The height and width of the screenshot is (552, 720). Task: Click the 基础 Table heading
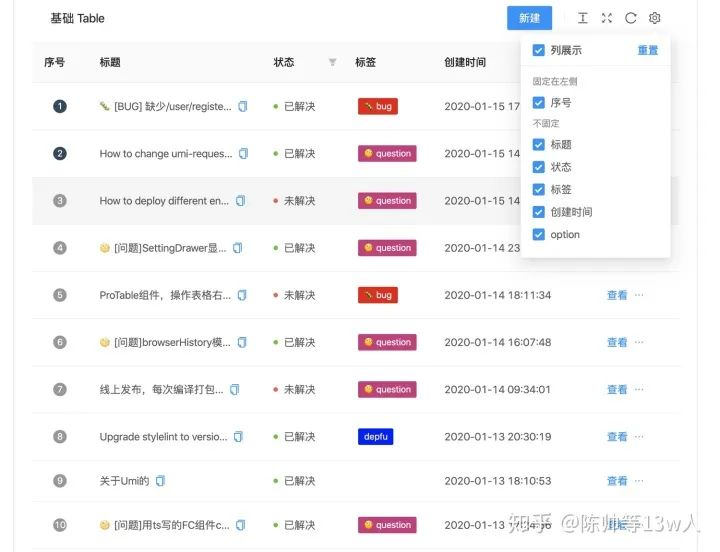tap(77, 18)
